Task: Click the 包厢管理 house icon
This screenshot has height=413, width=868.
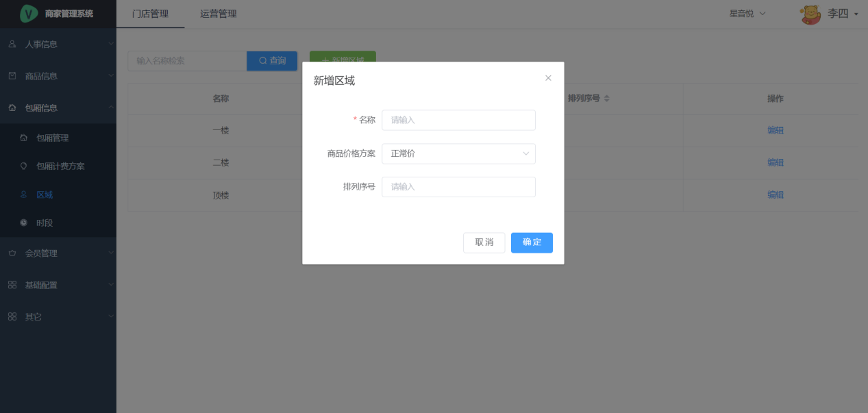Action: point(24,138)
